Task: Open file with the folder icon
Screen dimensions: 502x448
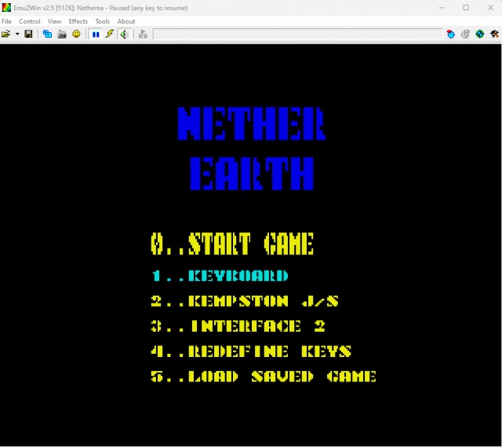Action: 5,34
